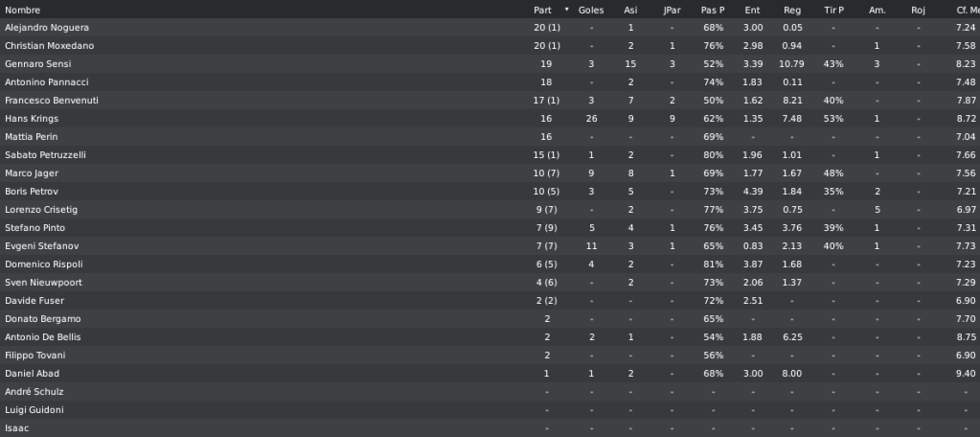Click the Roj column header
The height and width of the screenshot is (437, 980).
(x=918, y=10)
